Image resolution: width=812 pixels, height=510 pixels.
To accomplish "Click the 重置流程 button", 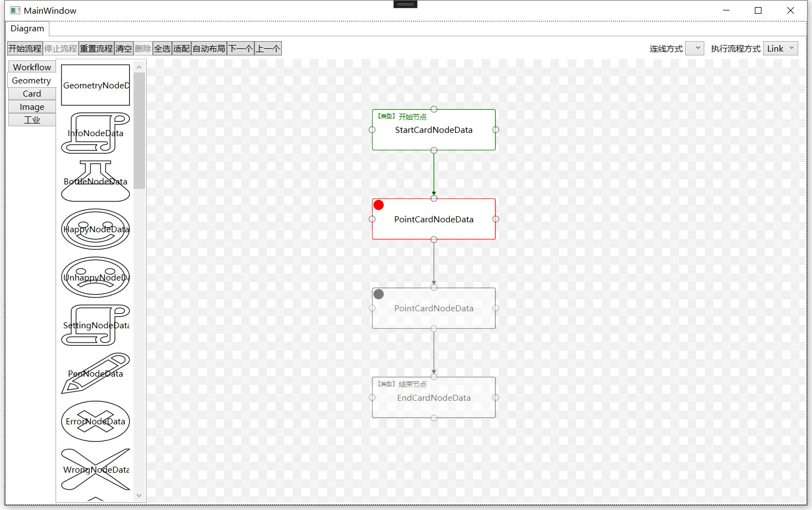I will 96,48.
